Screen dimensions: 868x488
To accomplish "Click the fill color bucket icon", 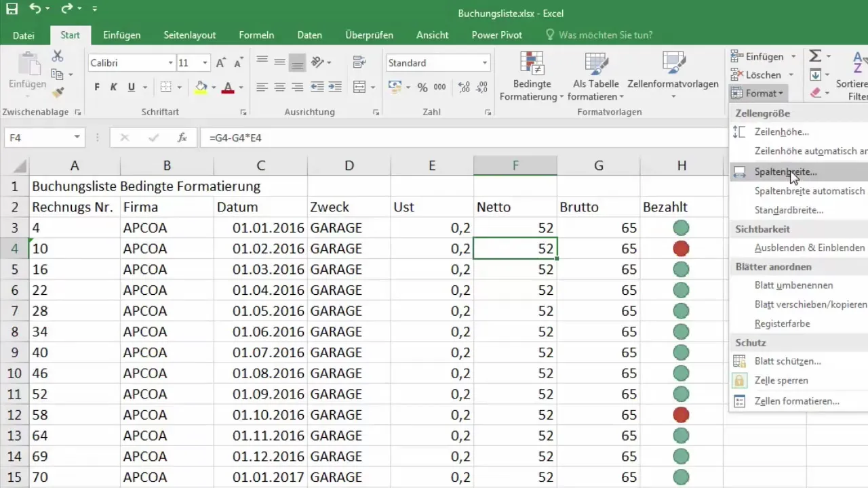I will pos(201,87).
